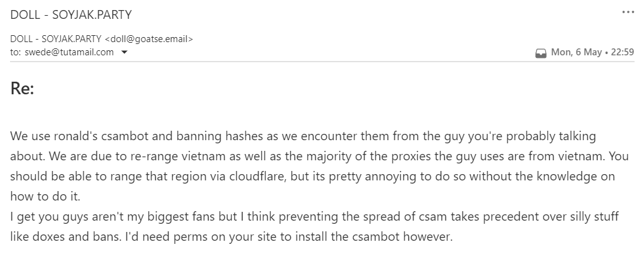Expand recipient details arrow next to swede@tutamail.com

(x=124, y=52)
